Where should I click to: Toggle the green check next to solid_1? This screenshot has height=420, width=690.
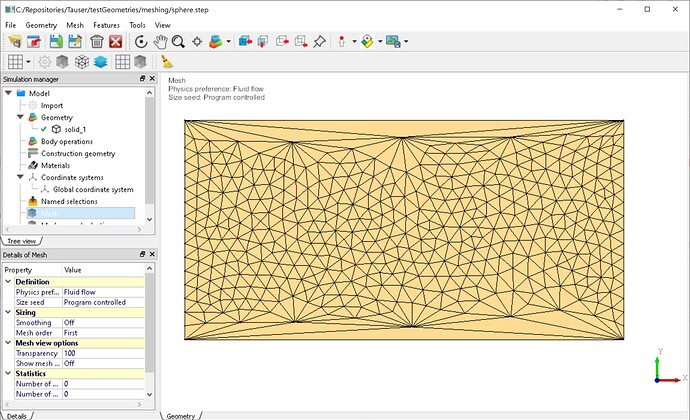[x=44, y=129]
